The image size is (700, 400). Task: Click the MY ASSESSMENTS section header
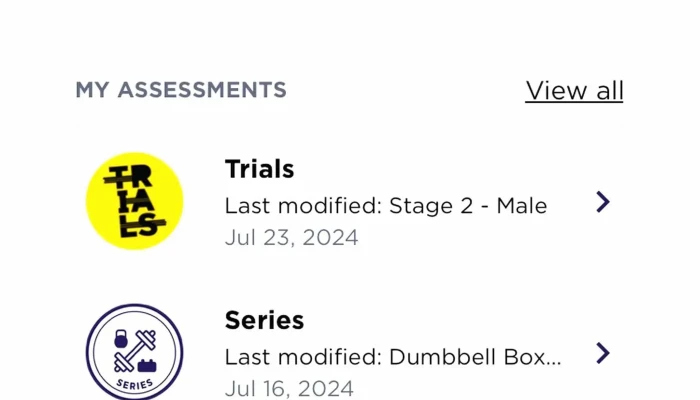pyautogui.click(x=181, y=90)
